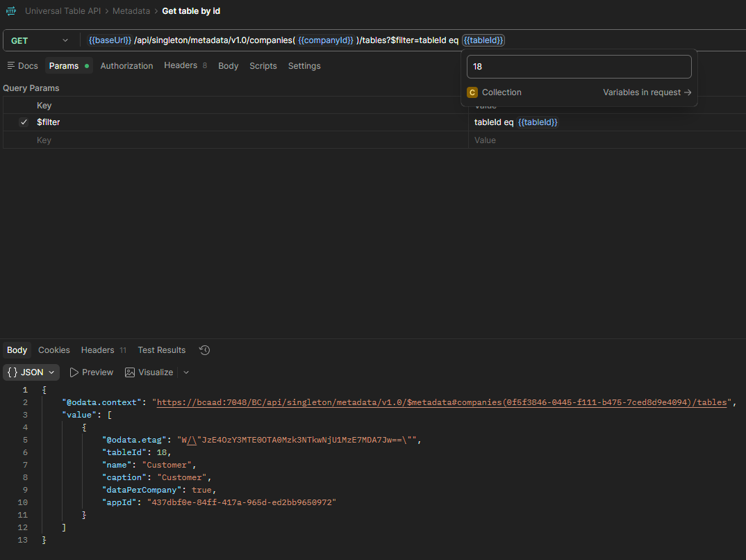Viewport: 746px width, 560px height.
Task: Click Universal Table API breadcrumb
Action: [63, 11]
